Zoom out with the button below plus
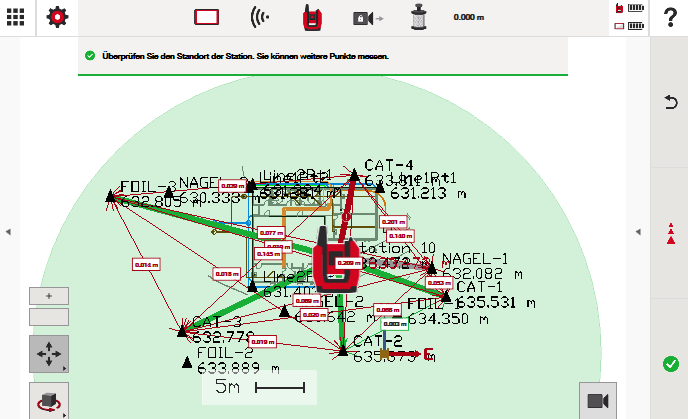Image resolution: width=688 pixels, height=419 pixels. 49,317
